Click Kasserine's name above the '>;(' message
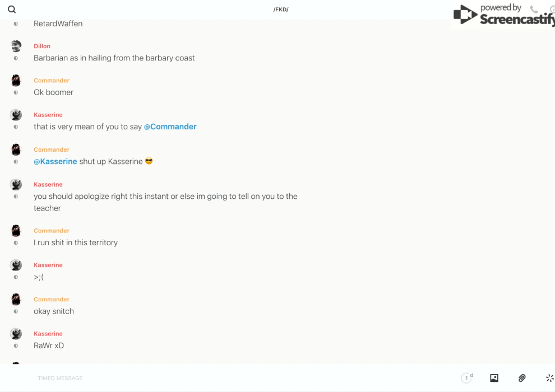The width and height of the screenshot is (555, 392). (48, 265)
